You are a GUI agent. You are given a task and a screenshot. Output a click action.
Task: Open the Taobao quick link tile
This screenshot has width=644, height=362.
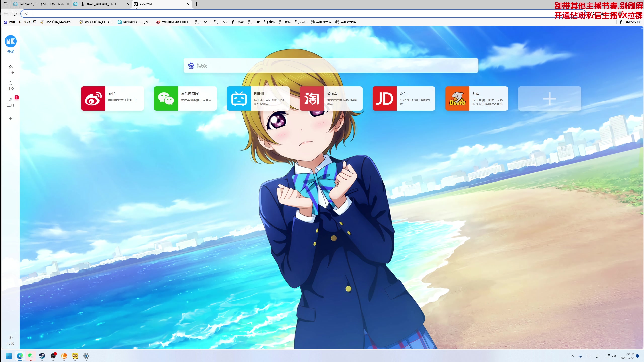[331, 99]
